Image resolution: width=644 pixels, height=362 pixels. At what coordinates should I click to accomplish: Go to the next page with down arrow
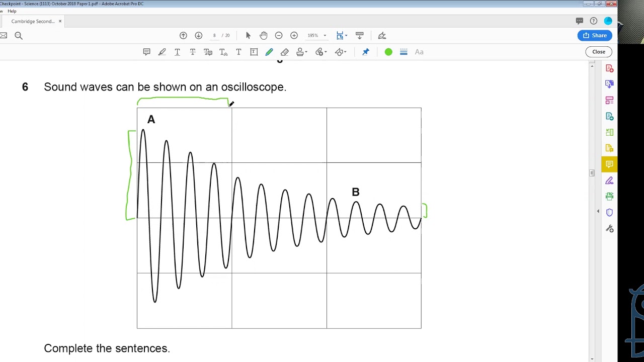[198, 35]
